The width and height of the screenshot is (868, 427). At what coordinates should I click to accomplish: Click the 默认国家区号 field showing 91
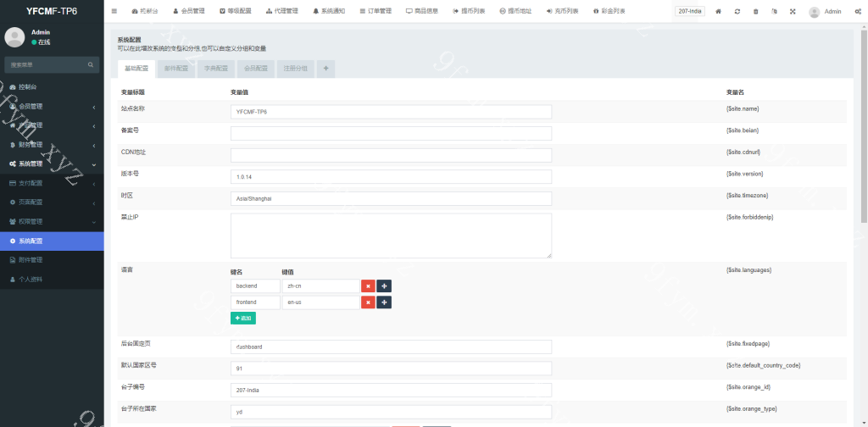tap(391, 369)
